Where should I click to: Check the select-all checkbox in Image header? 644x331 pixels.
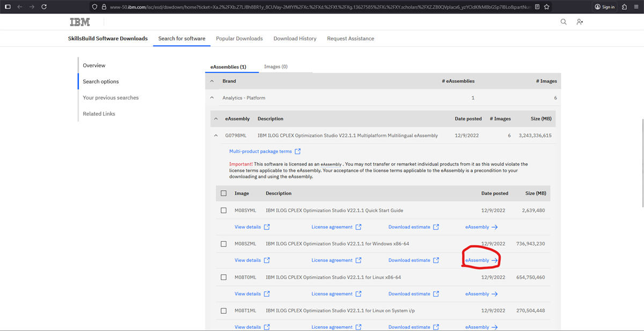(224, 193)
